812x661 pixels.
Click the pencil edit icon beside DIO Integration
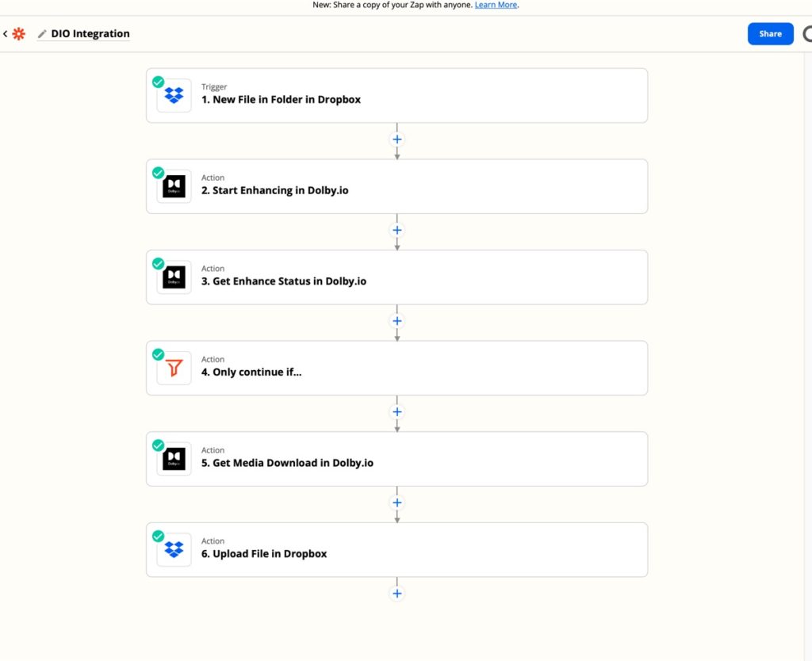tap(42, 34)
